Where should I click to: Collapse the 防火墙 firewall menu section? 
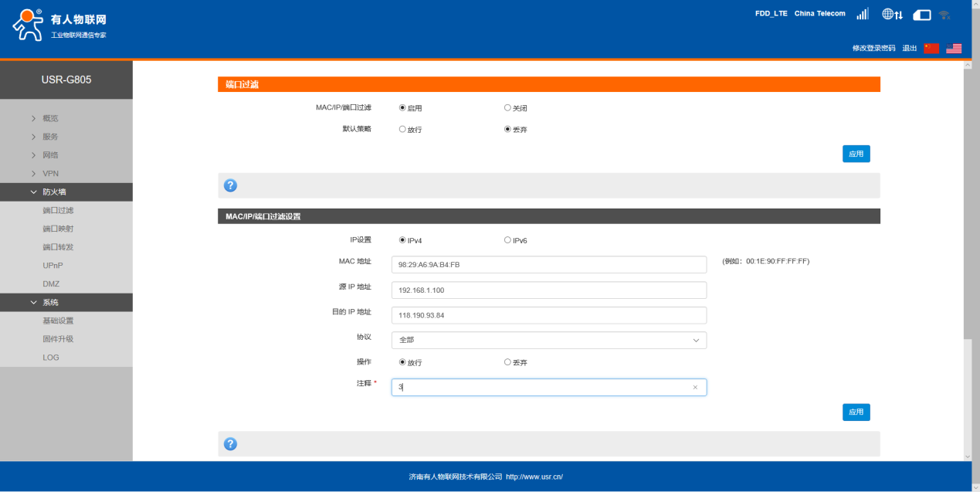54,192
